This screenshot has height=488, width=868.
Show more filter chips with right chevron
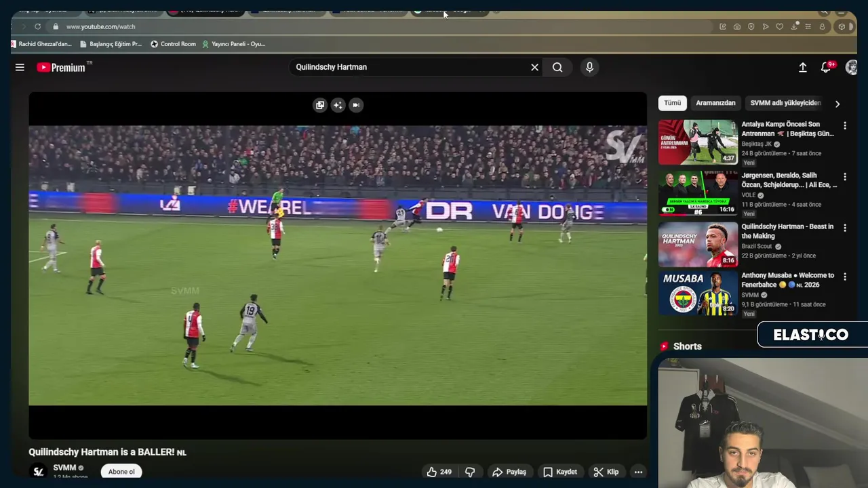[x=837, y=104]
